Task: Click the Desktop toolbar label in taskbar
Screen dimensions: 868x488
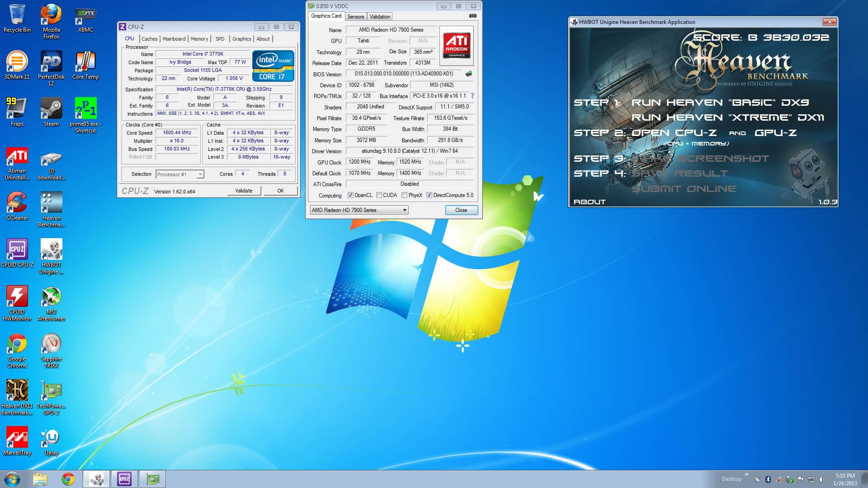Action: click(x=731, y=479)
